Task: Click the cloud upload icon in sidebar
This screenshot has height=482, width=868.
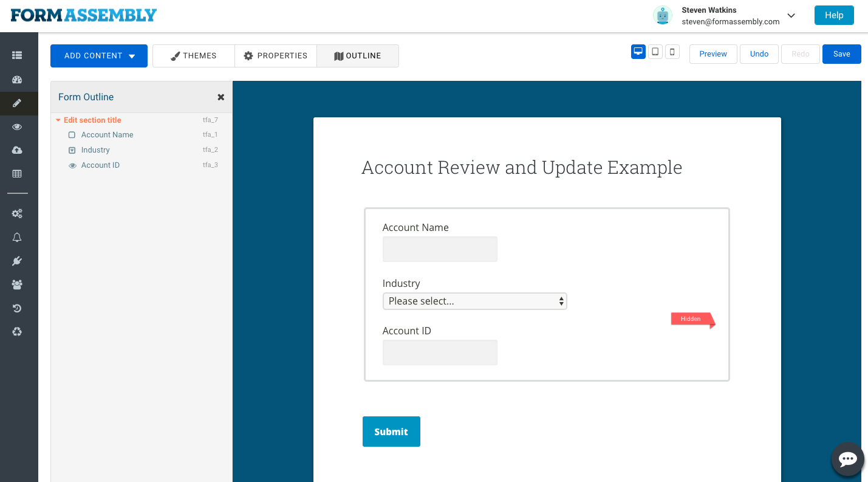Action: pos(17,150)
